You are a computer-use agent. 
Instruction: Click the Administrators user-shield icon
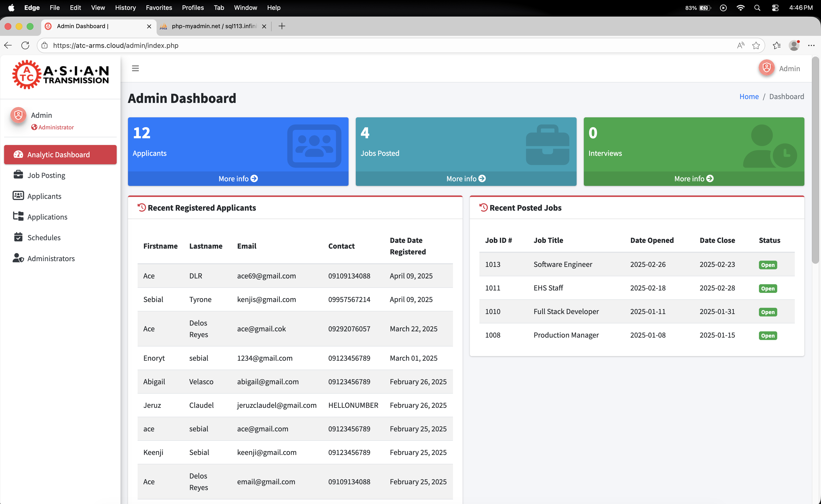click(18, 258)
